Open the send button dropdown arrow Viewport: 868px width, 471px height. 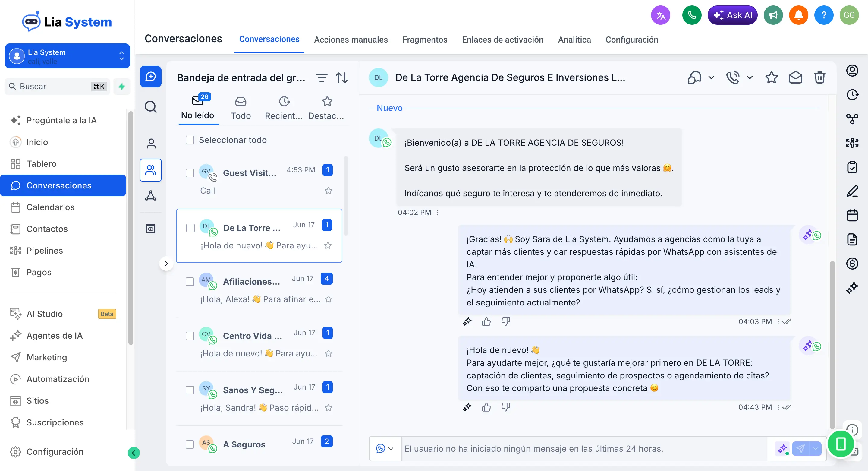tap(816, 448)
